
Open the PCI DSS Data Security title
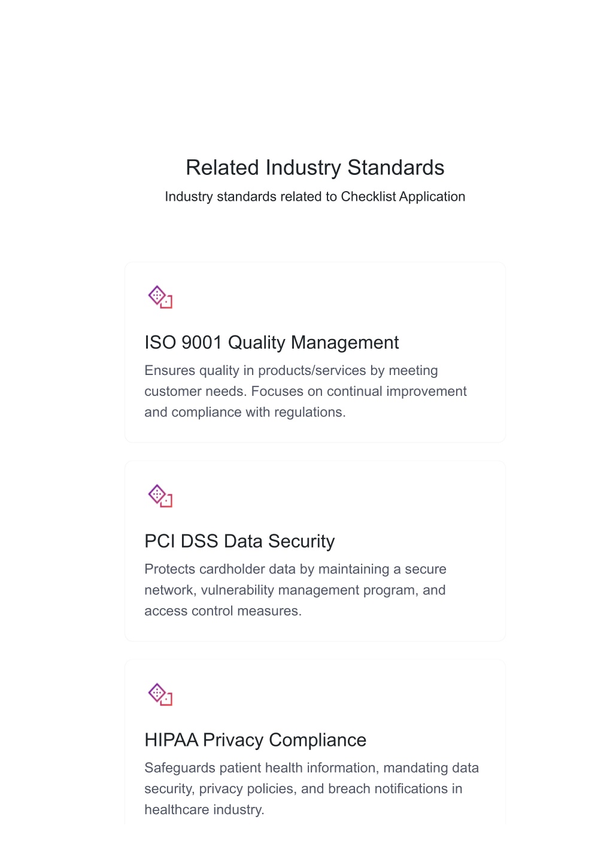(239, 542)
